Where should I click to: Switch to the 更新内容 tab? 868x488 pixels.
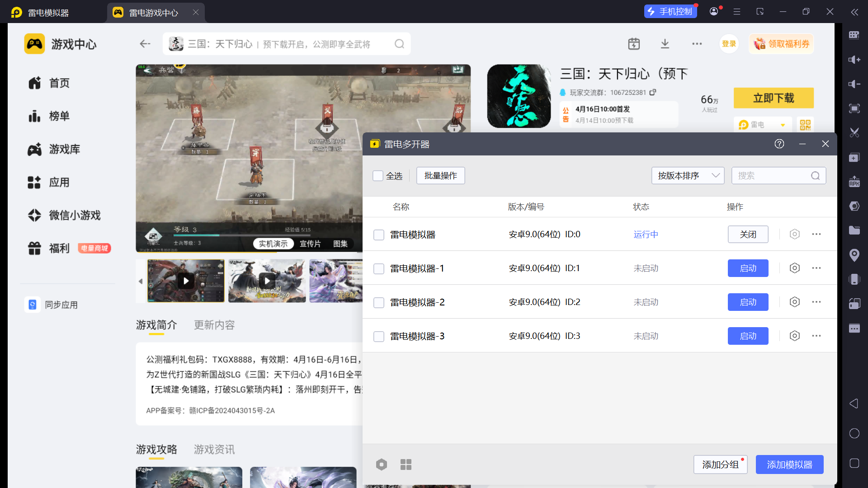click(214, 325)
